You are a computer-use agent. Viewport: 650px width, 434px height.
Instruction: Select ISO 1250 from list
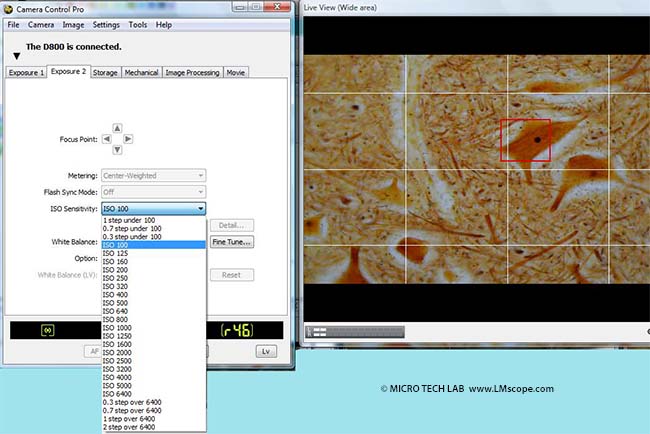coord(154,336)
